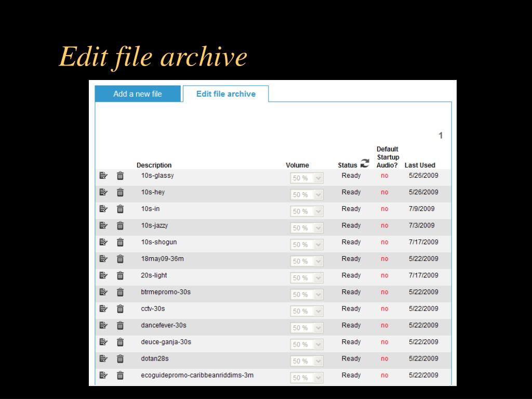Select the 10s-jazzy description text

(x=154, y=225)
